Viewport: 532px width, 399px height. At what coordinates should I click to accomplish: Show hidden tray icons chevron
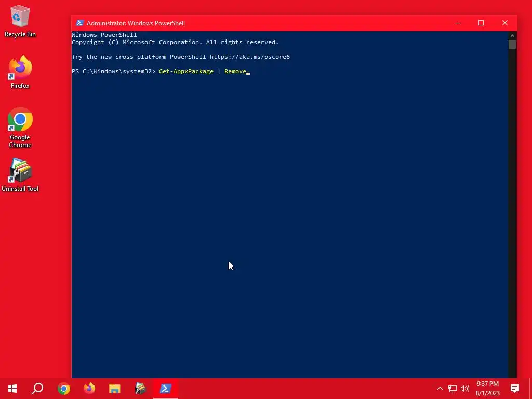pos(440,389)
